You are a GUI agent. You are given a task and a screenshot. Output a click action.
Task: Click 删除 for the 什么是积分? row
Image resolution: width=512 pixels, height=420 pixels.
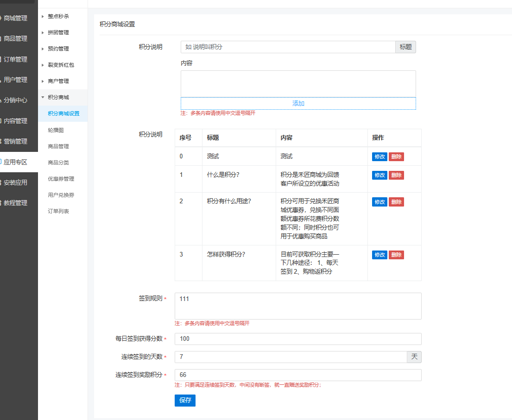[397, 175]
